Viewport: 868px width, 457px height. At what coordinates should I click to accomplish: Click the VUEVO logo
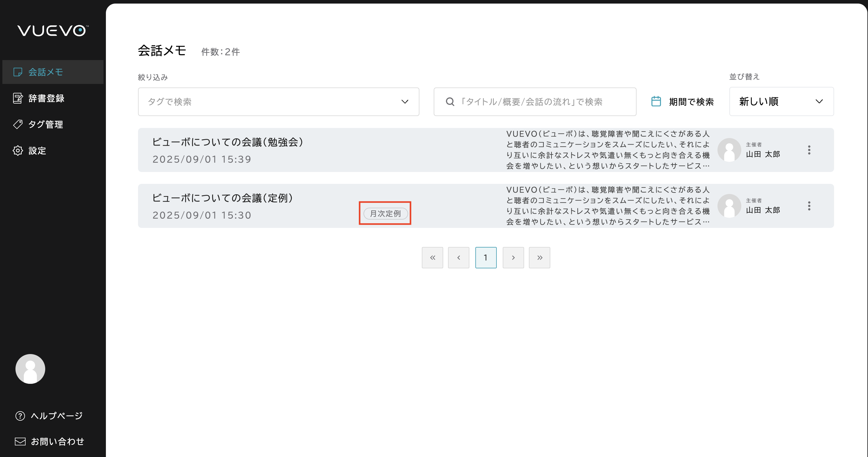(53, 31)
